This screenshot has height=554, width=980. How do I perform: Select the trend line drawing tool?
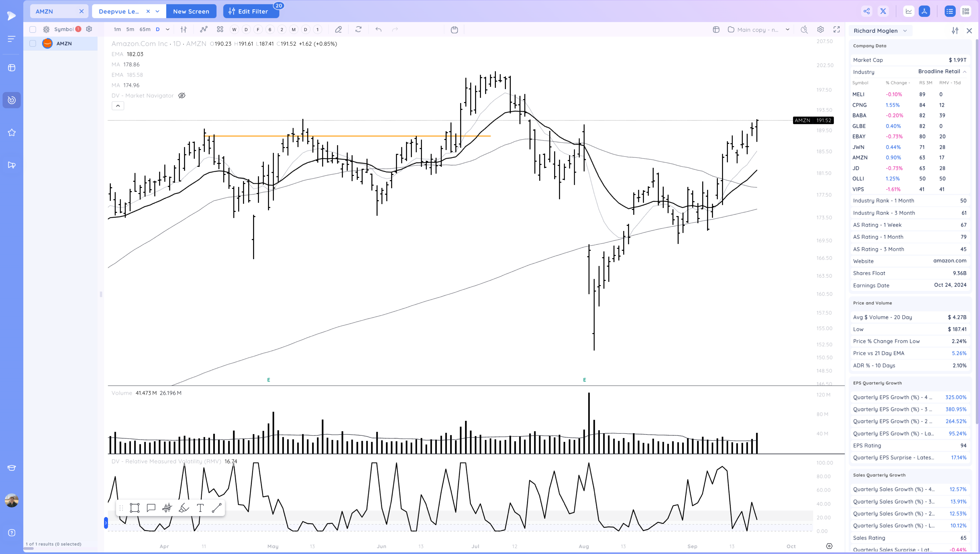[217, 508]
